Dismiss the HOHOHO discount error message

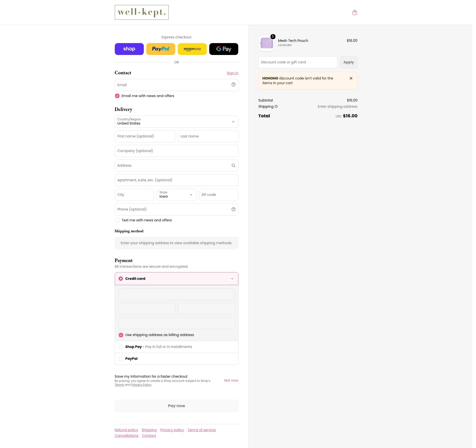coord(351,78)
